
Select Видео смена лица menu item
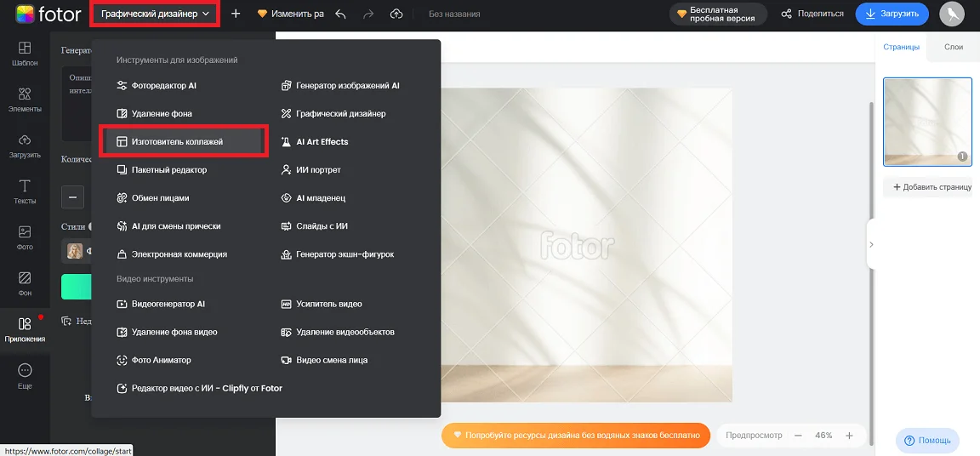(x=324, y=361)
